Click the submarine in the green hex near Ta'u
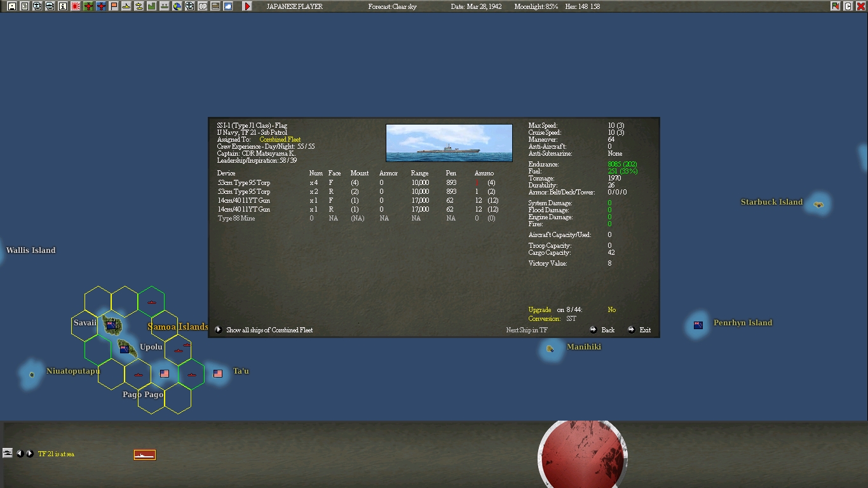Image resolution: width=868 pixels, height=488 pixels. [191, 375]
